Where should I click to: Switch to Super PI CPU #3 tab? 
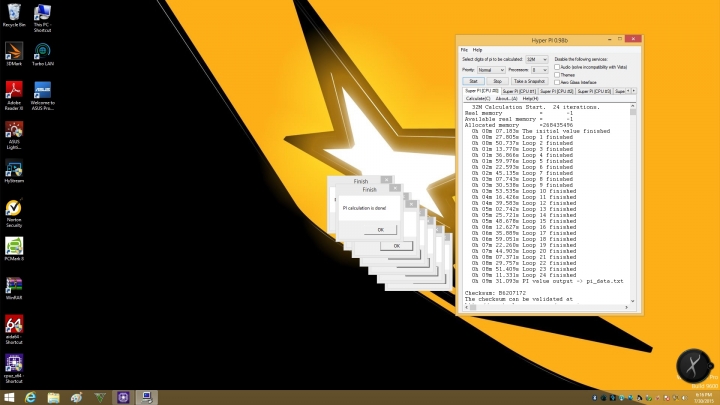[x=594, y=91]
